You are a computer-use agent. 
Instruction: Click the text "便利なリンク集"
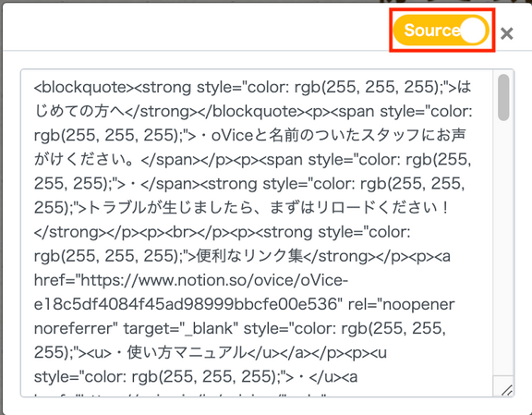(249, 256)
